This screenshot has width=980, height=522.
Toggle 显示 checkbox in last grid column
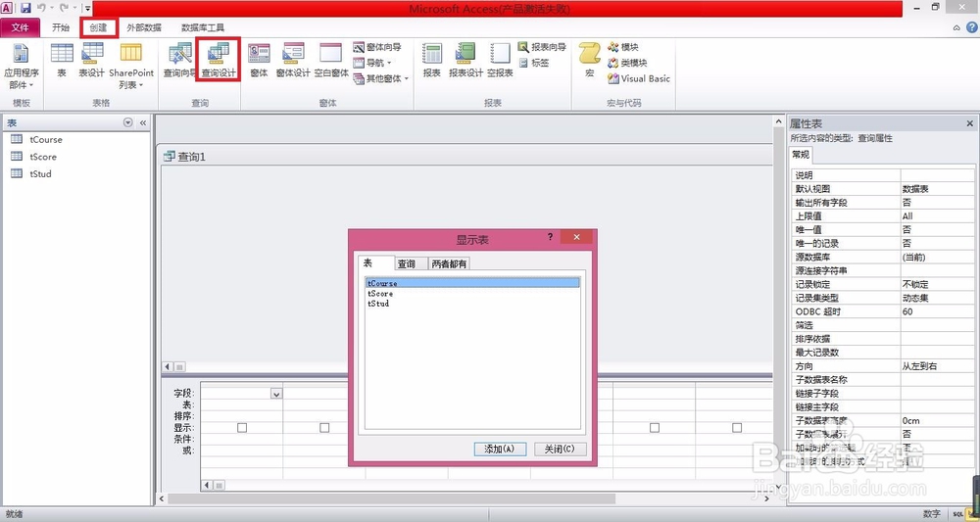click(737, 428)
